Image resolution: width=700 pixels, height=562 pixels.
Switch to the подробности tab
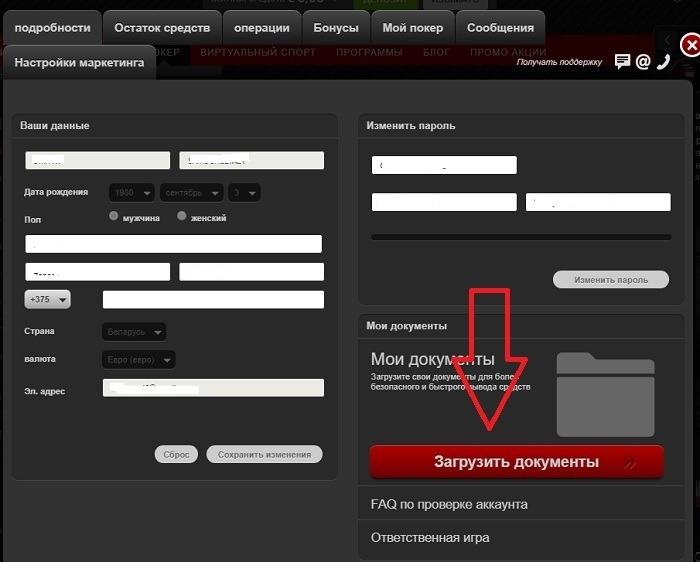pyautogui.click(x=53, y=28)
